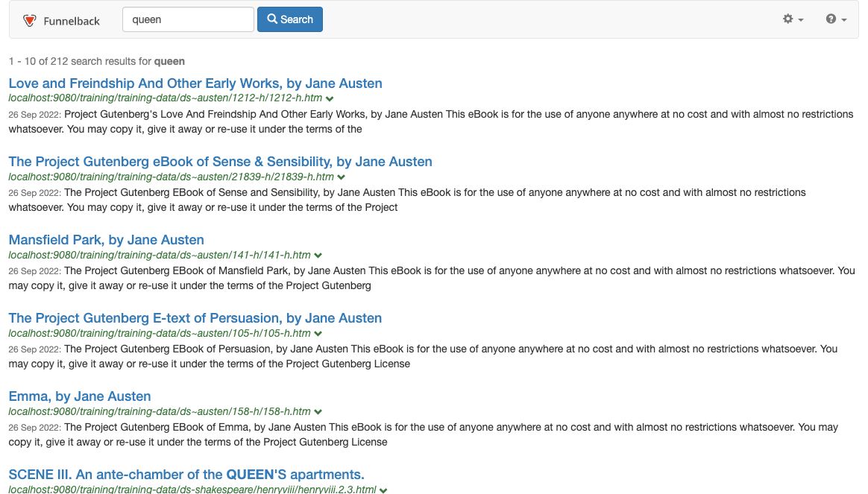868x494 pixels.
Task: Expand dropdown arrow beside the henryviii.2.3.html URL
Action: pos(383,490)
